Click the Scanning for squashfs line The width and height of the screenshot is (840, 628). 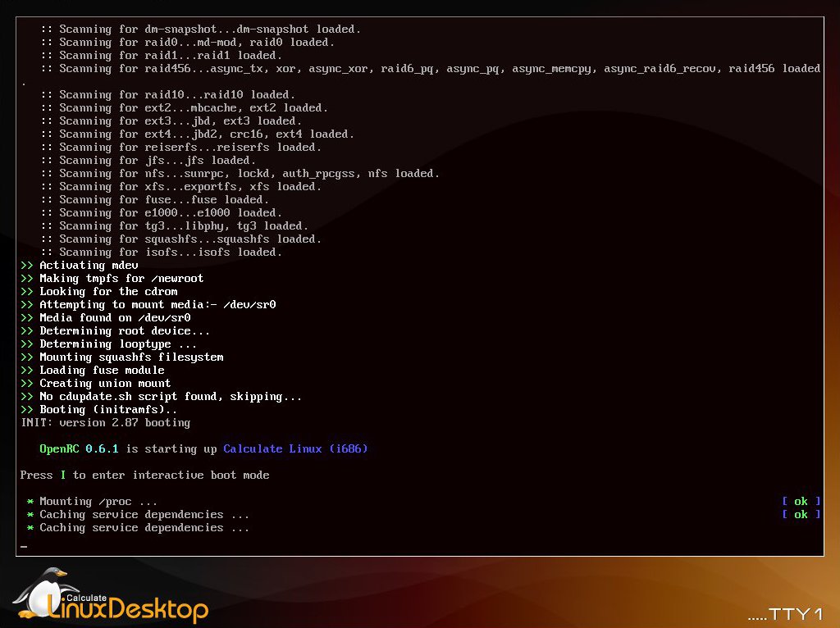pos(180,239)
